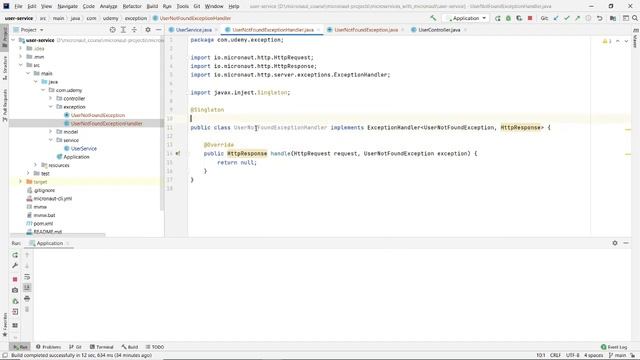Expand the controller package
This screenshot has width=640, height=360.
click(51, 98)
